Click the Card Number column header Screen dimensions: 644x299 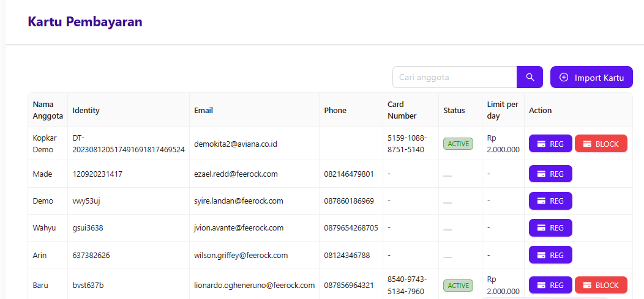(402, 110)
